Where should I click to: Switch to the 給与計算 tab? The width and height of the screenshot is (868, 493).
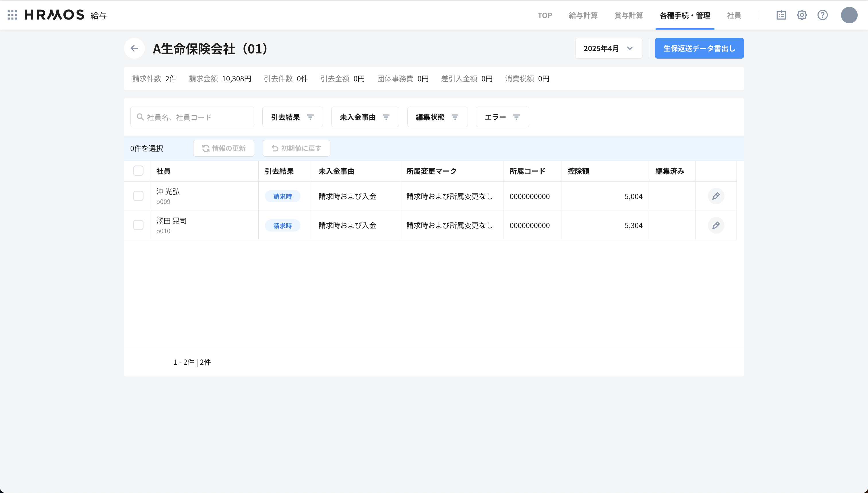coord(583,15)
